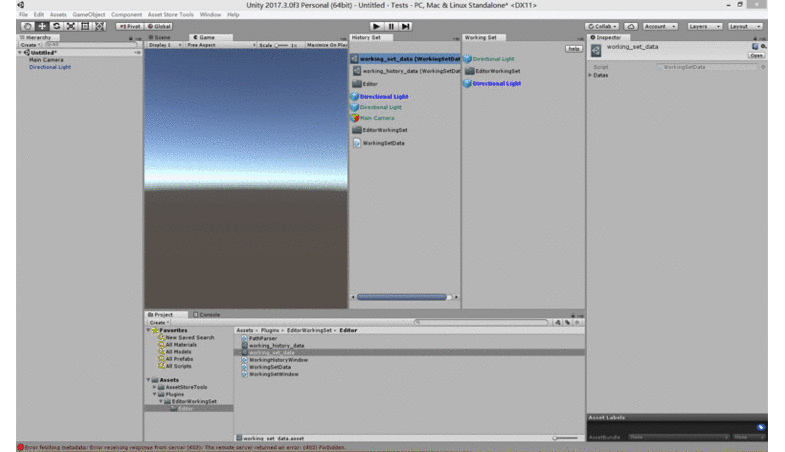
Task: Select Main Camera in Hierarchy
Action: coord(46,60)
